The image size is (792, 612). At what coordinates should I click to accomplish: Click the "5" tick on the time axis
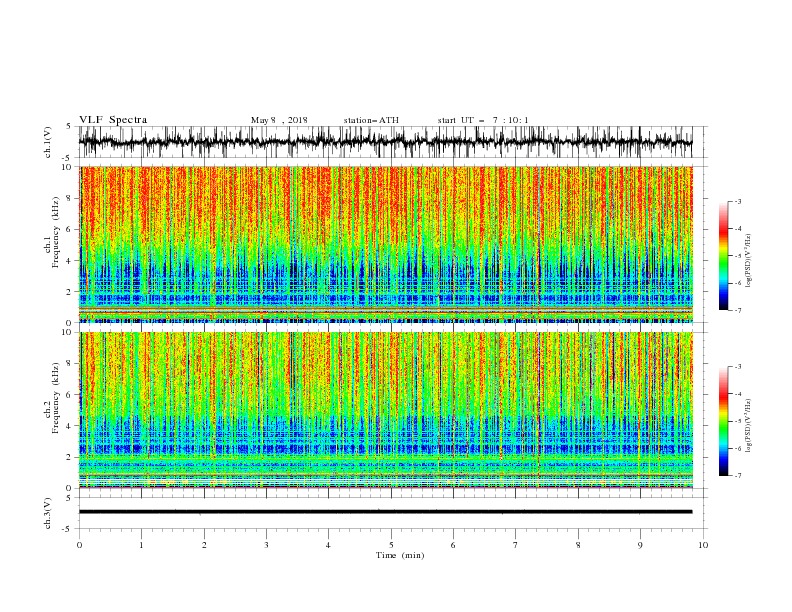coord(391,545)
